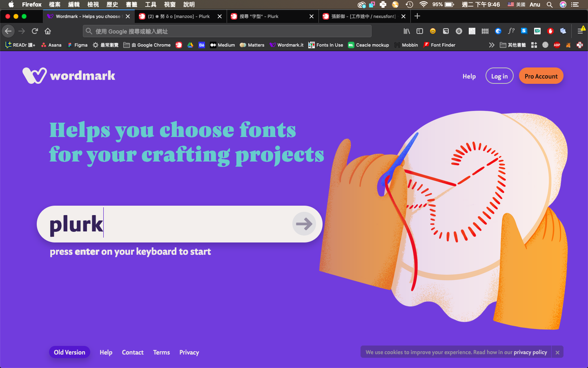Open the grey G extension icon
Viewport: 588px width, 368px height.
coord(459,31)
